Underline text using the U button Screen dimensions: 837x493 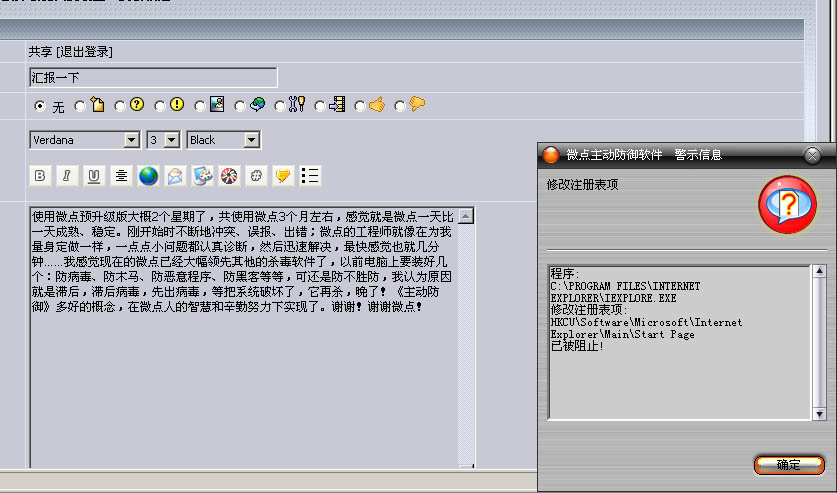tap(94, 176)
